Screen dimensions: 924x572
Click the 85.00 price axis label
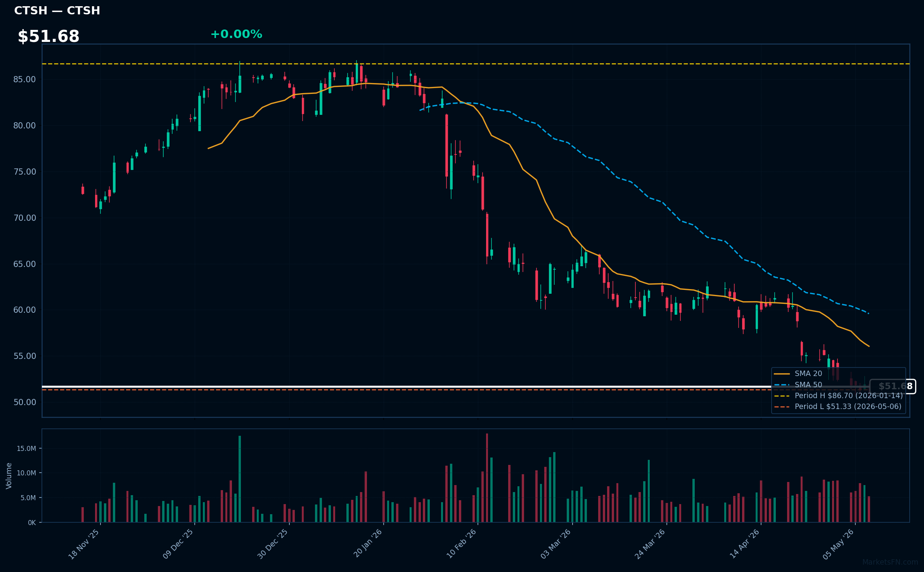[x=24, y=80]
